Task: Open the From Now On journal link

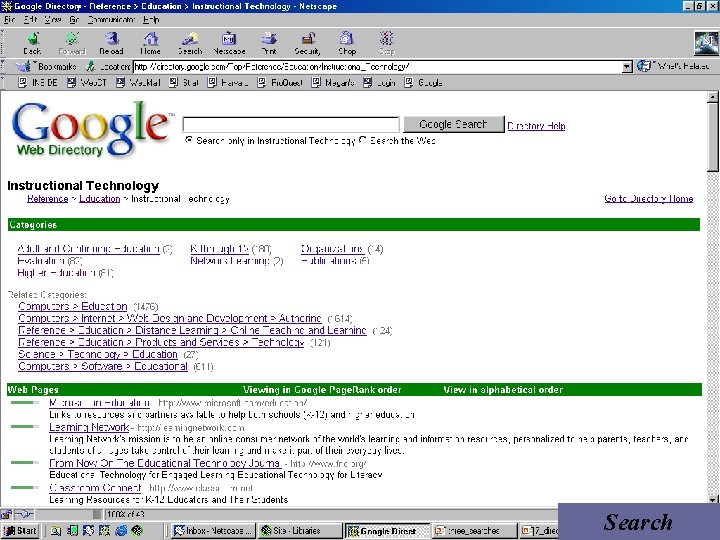Action: (x=165, y=463)
